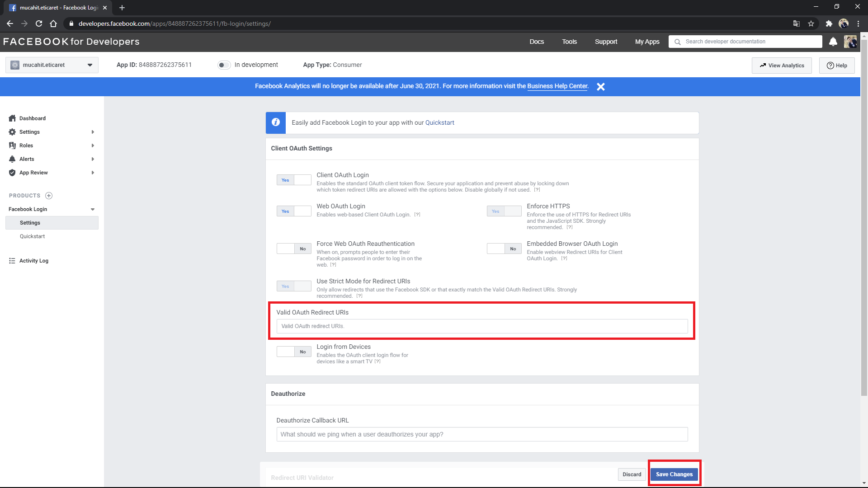
Task: Toggle Client OAuth Login switch
Action: point(294,180)
